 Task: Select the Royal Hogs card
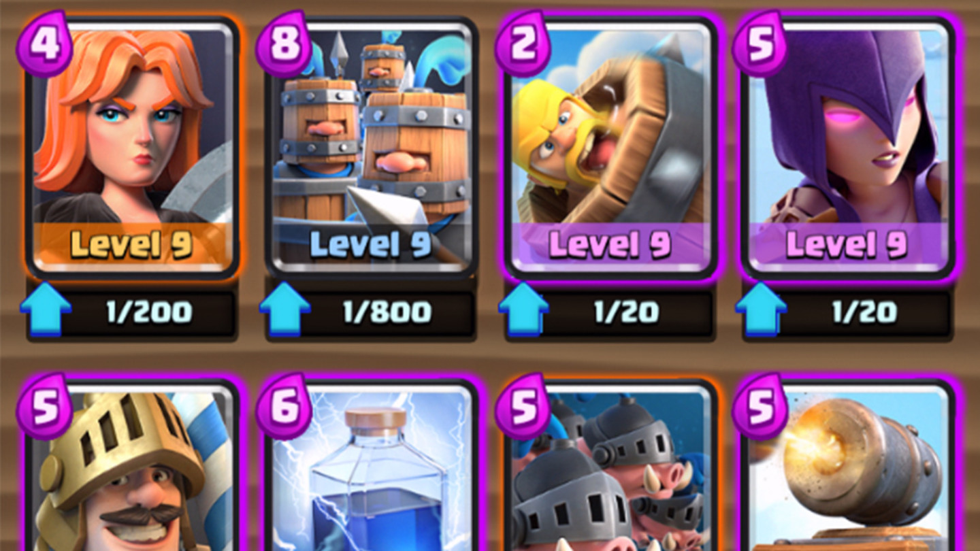coord(610,466)
